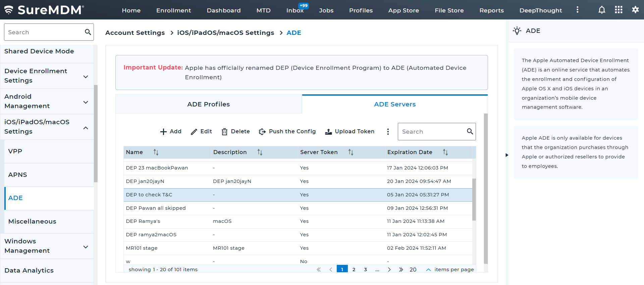The width and height of the screenshot is (644, 285).
Task: Open the settings gear icon
Action: coord(635,10)
